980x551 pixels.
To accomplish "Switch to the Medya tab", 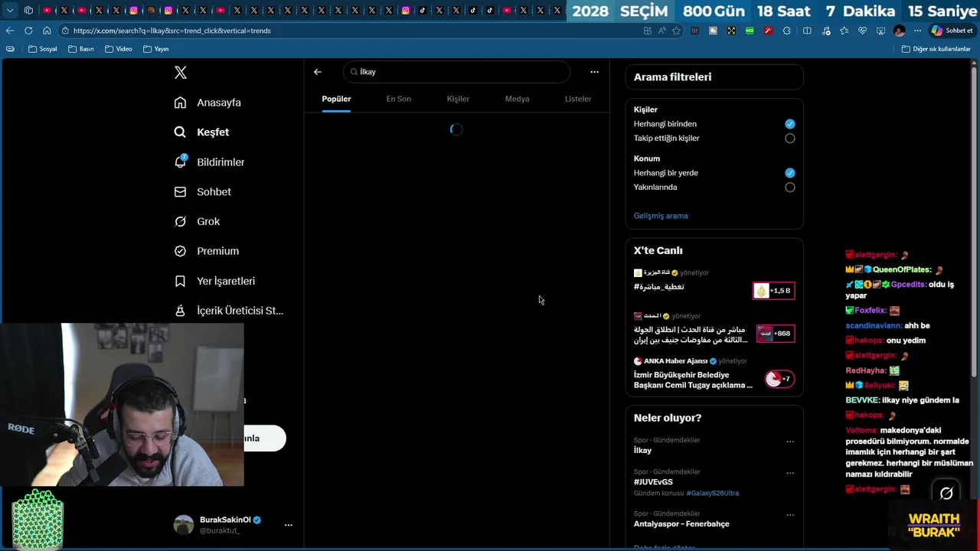I will (518, 99).
